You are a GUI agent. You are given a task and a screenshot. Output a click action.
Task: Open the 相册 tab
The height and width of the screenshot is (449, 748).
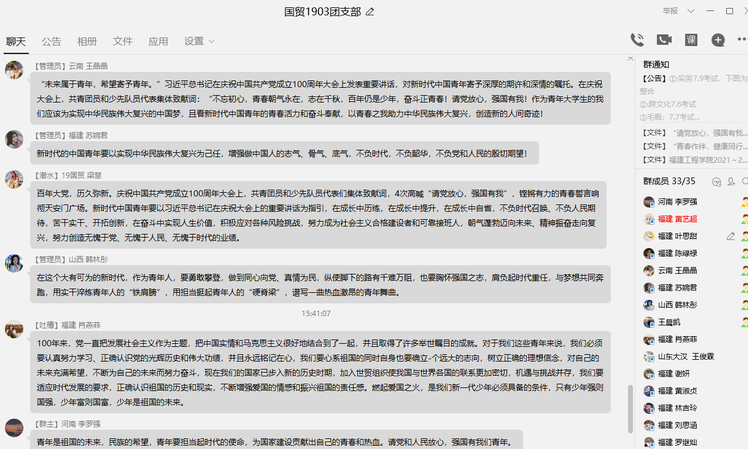[x=87, y=42]
